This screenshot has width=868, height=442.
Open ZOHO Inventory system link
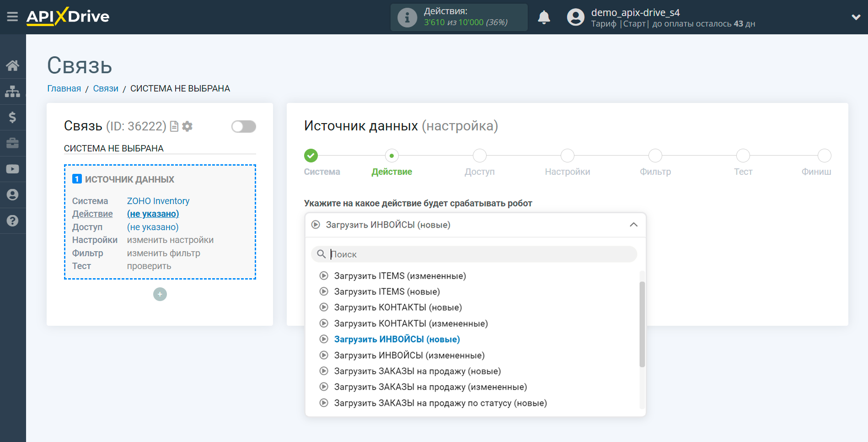point(158,201)
